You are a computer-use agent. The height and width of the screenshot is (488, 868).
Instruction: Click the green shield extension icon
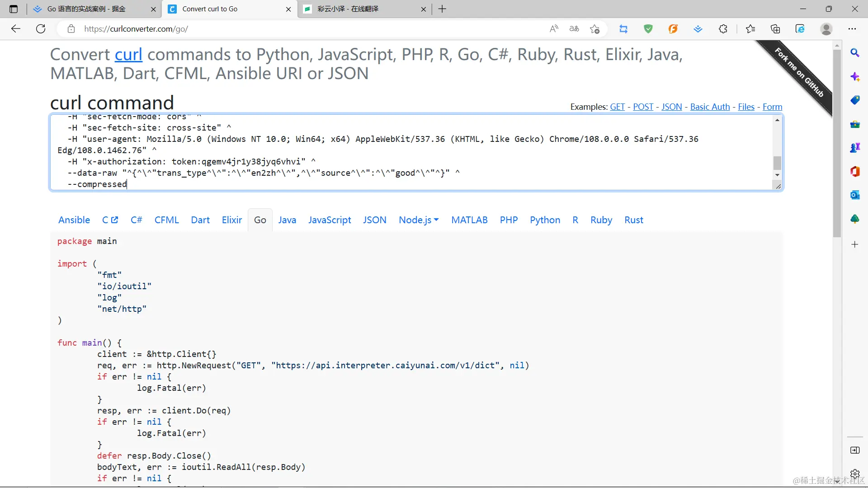(648, 29)
